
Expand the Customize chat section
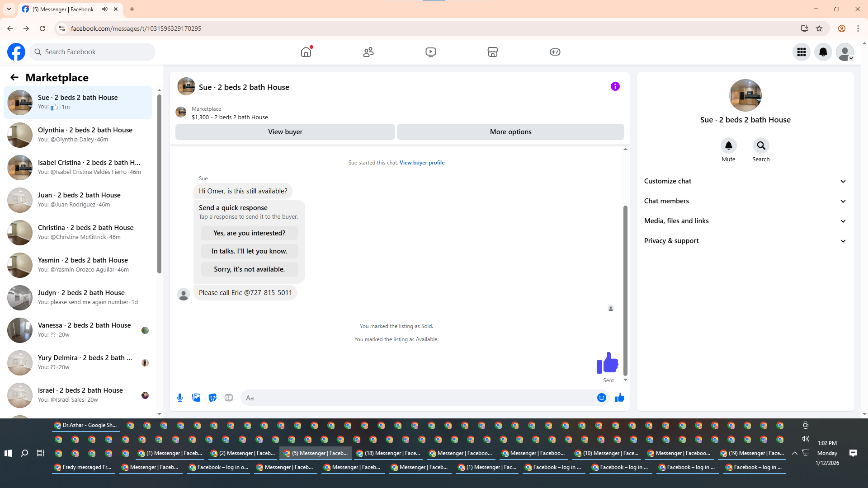coord(745,181)
